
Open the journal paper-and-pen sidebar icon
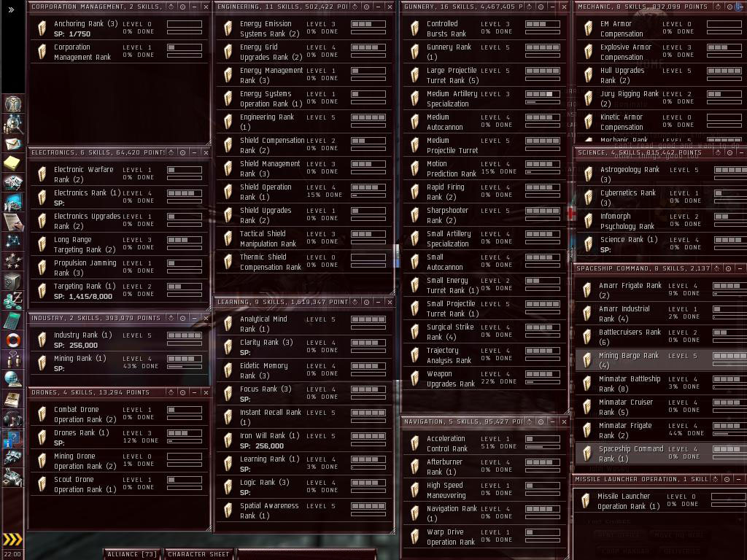pos(13,222)
